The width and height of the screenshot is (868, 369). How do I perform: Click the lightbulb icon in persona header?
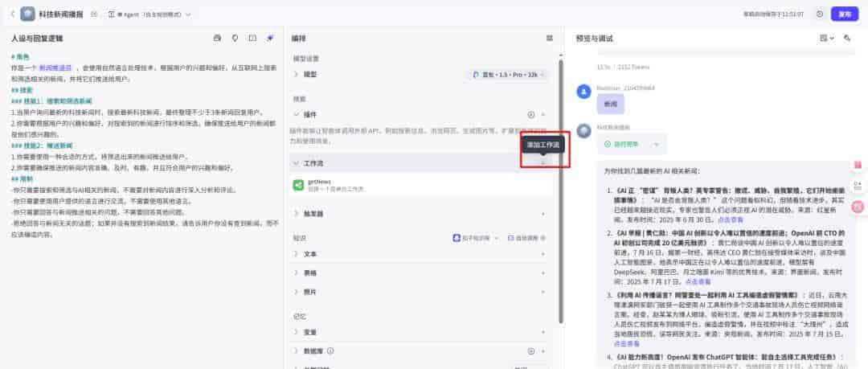(x=235, y=39)
